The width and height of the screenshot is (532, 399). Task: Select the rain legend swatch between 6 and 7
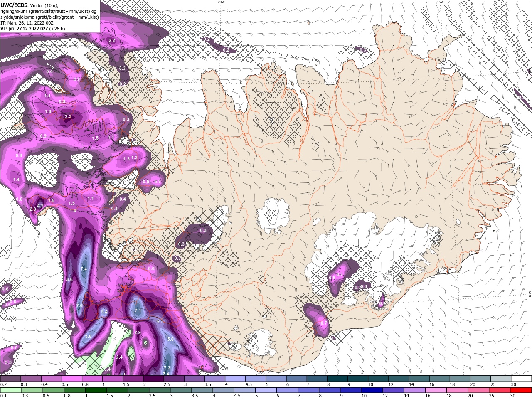[287, 390]
